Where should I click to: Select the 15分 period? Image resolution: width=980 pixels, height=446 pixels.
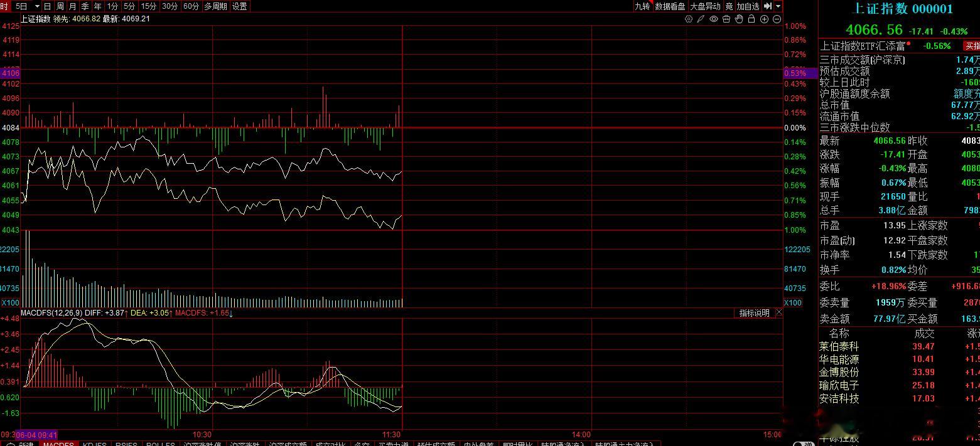click(149, 6)
